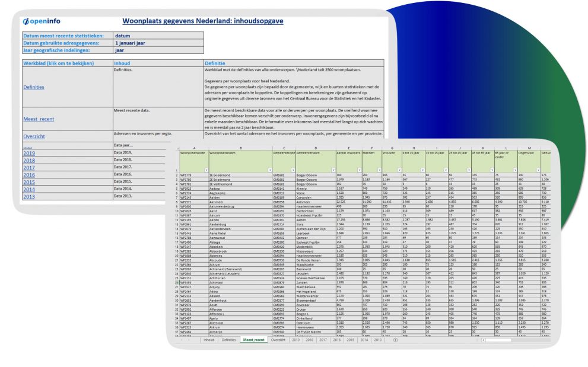Switch to the Inhoud sheet tab
588x367 pixels.
pyautogui.click(x=209, y=340)
